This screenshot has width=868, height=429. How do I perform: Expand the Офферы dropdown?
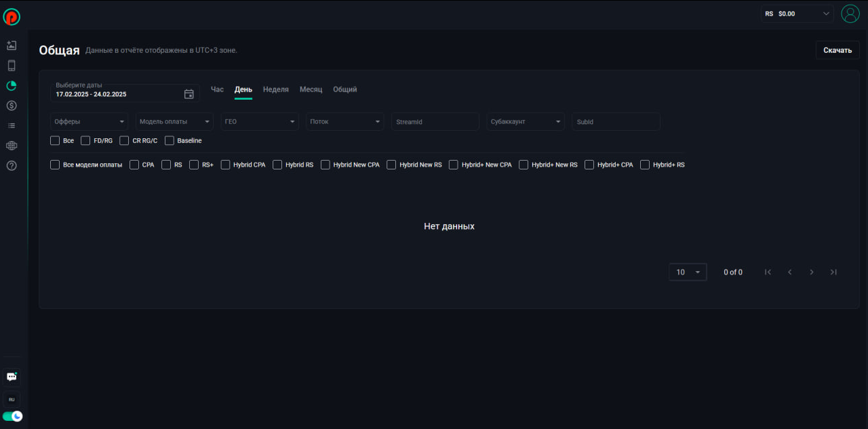coord(90,122)
